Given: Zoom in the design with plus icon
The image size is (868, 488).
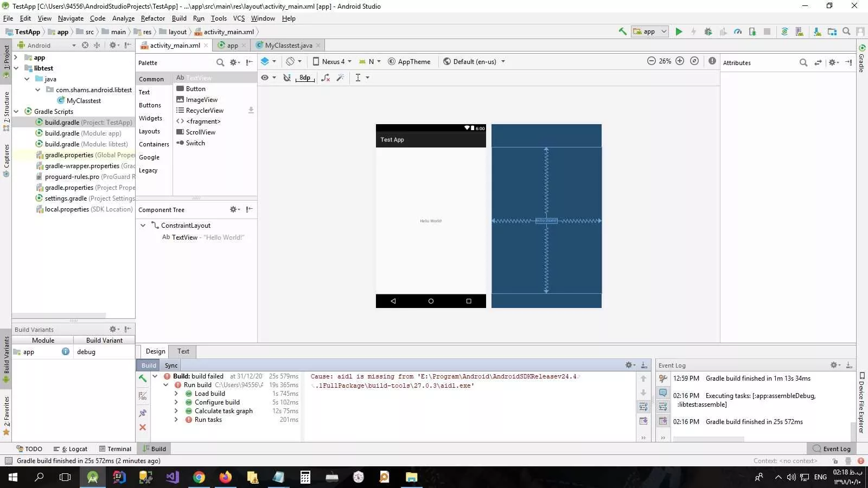Looking at the screenshot, I should (x=680, y=61).
